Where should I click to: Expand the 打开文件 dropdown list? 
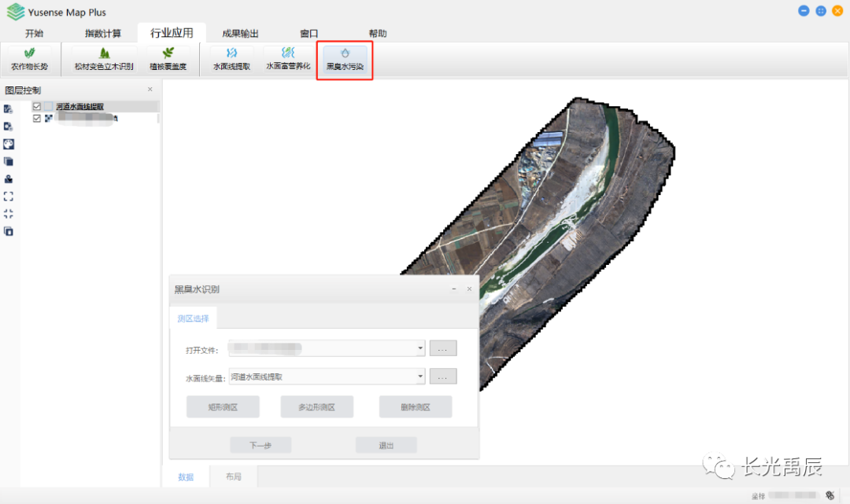pyautogui.click(x=420, y=348)
